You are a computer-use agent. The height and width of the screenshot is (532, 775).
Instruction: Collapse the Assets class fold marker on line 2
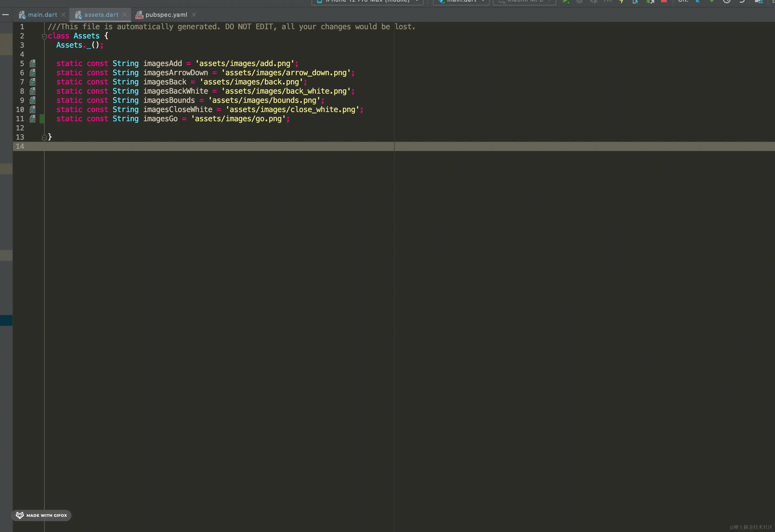coord(44,36)
